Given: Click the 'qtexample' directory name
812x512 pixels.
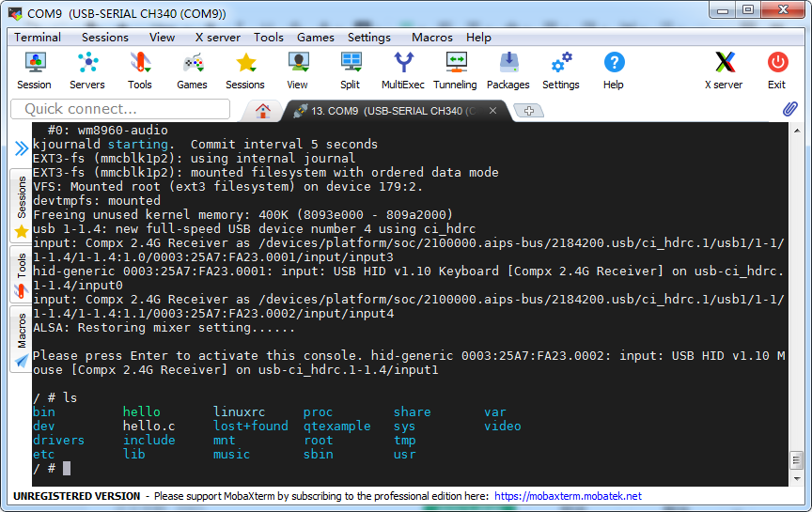Looking at the screenshot, I should 337,427.
